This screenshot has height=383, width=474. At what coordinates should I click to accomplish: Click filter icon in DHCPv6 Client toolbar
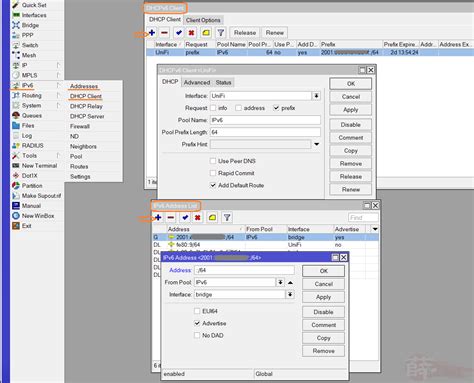click(x=221, y=33)
